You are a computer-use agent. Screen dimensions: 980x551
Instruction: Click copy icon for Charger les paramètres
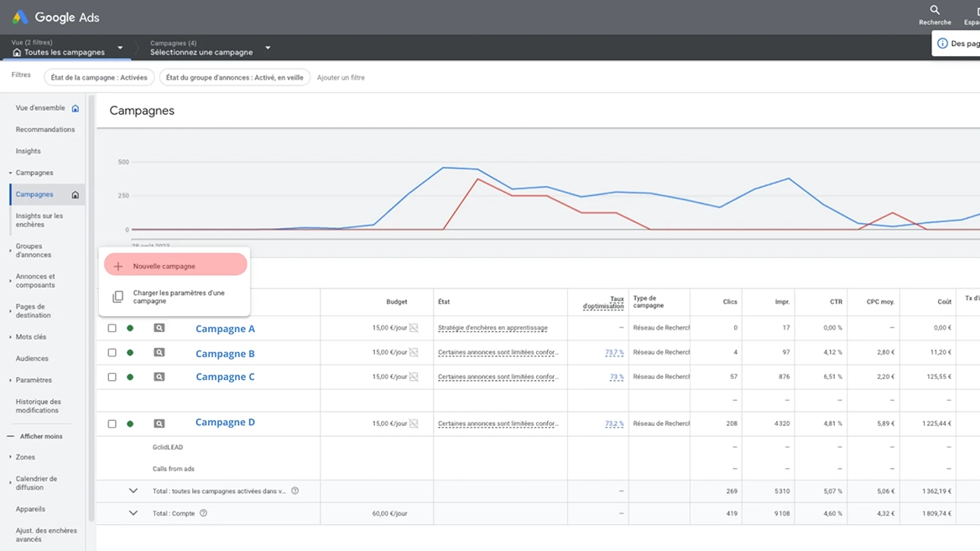click(x=117, y=297)
